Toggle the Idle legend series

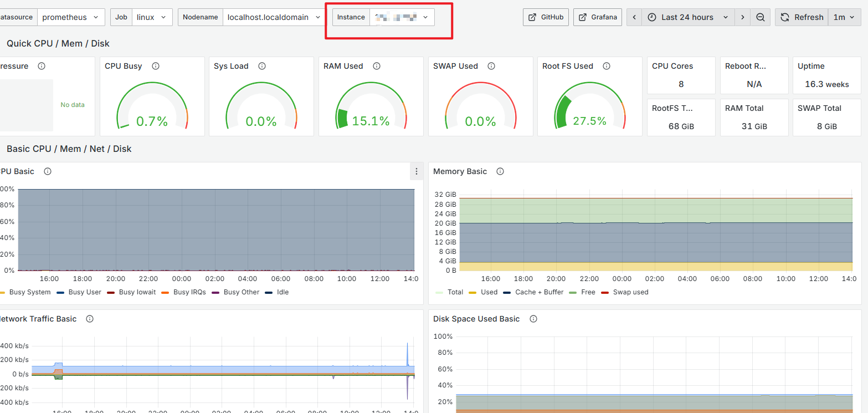click(x=282, y=292)
